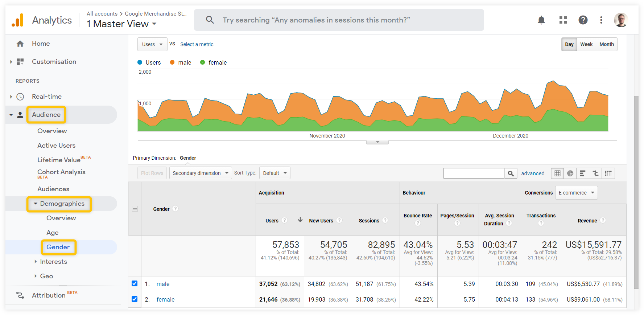644x315 pixels.
Task: Uncheck the male row checkbox
Action: pos(135,283)
